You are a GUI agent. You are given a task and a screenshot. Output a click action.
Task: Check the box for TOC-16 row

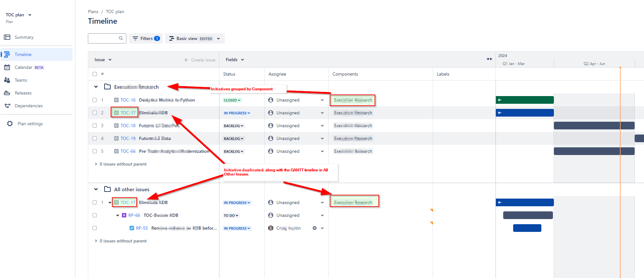95,100
